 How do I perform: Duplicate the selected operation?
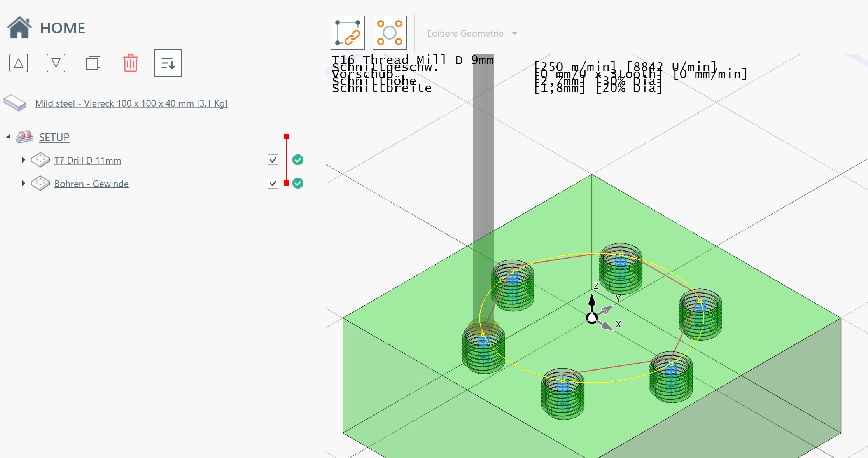tap(93, 63)
